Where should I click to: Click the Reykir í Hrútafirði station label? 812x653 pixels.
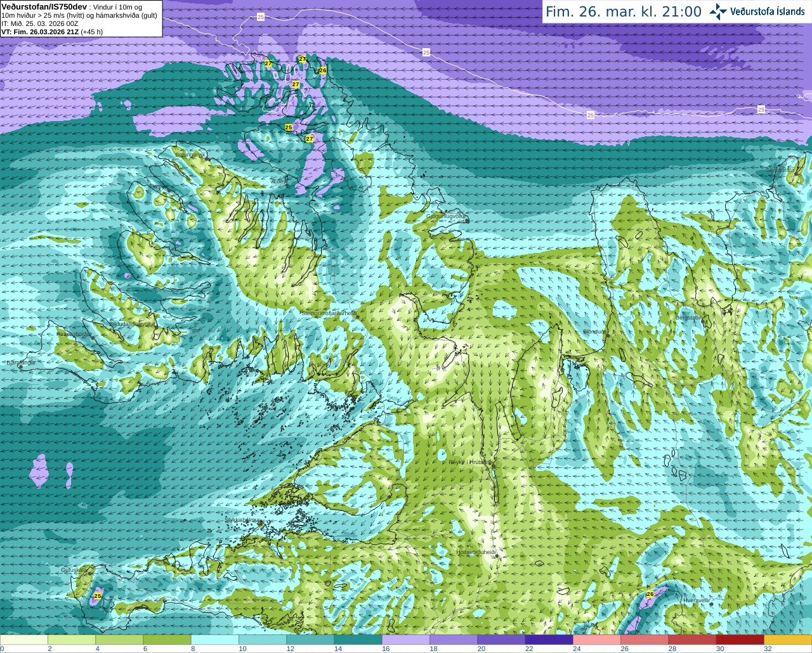[469, 462]
